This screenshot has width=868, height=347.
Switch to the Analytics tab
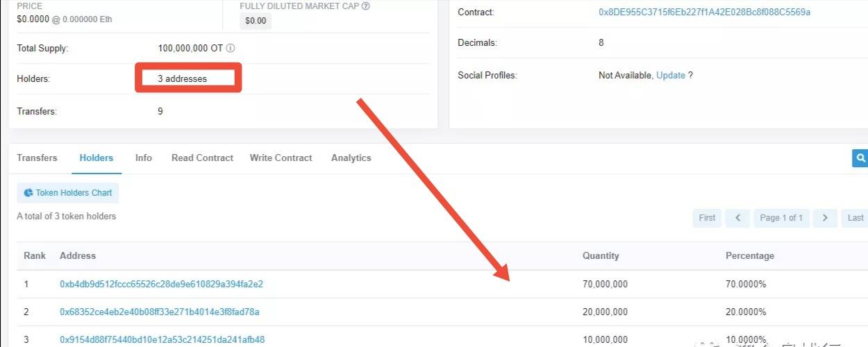pos(351,158)
